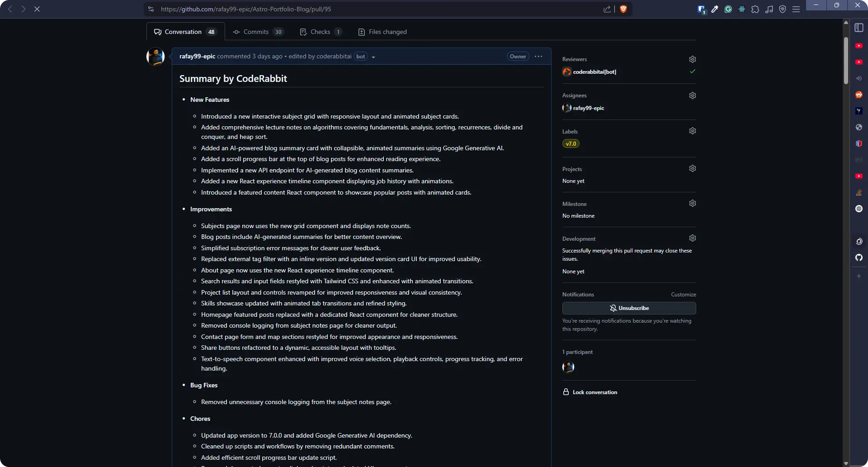Screen dimensions: 868x467
Task: Click the 'Summary by CodeRabbit' heading
Action: [x=233, y=79]
